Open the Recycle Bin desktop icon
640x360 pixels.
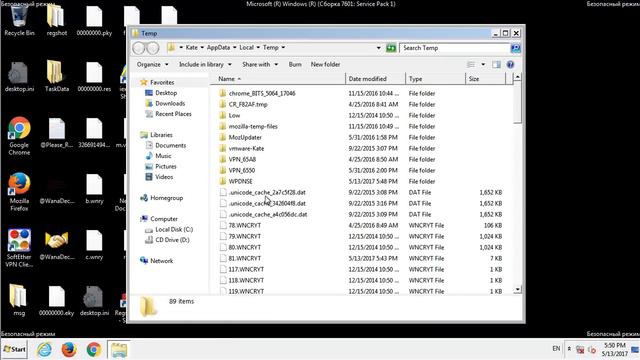click(x=19, y=20)
